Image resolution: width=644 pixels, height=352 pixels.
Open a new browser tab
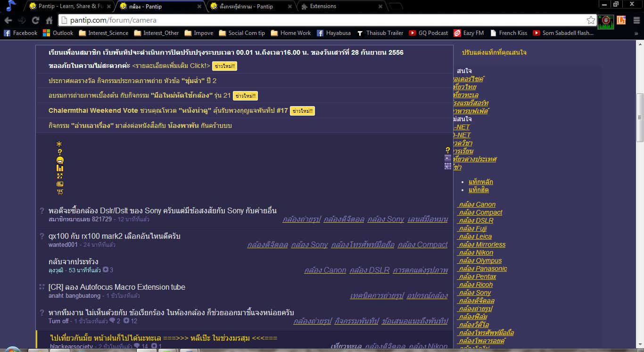396,7
